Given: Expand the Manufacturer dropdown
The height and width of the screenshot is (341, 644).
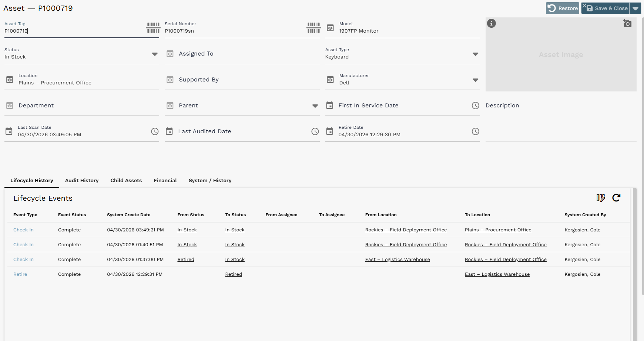Looking at the screenshot, I should click(476, 80).
